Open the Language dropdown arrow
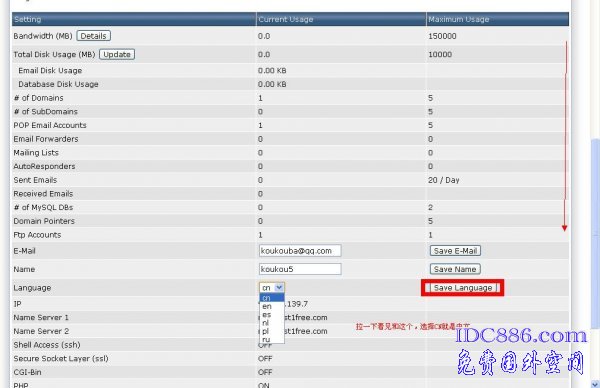This screenshot has height=388, width=600. (x=279, y=287)
